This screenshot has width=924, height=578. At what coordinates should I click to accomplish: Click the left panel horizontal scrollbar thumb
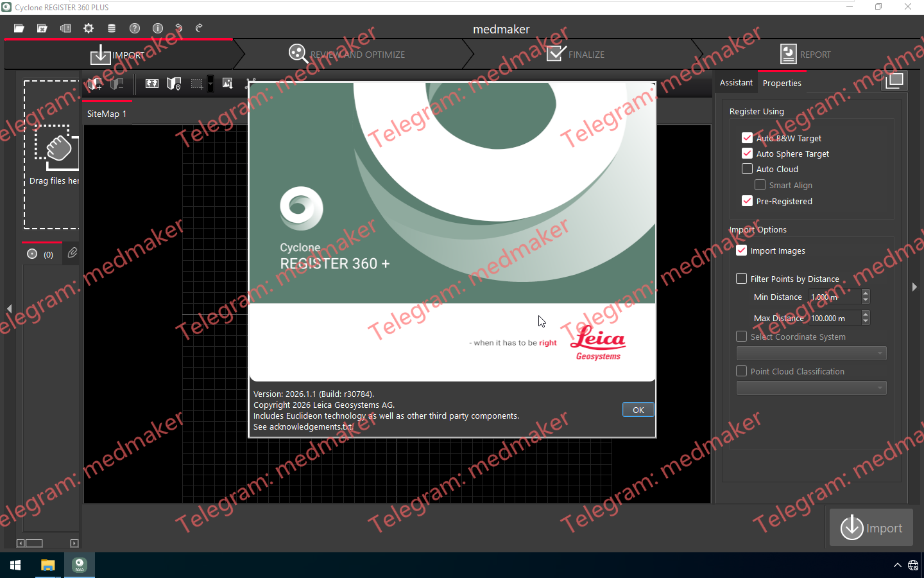point(34,543)
